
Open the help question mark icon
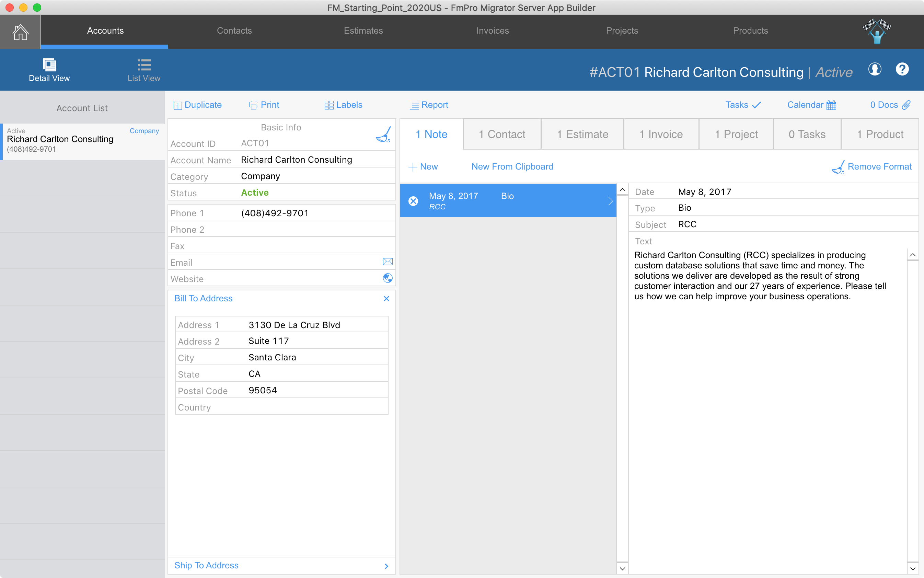point(902,70)
